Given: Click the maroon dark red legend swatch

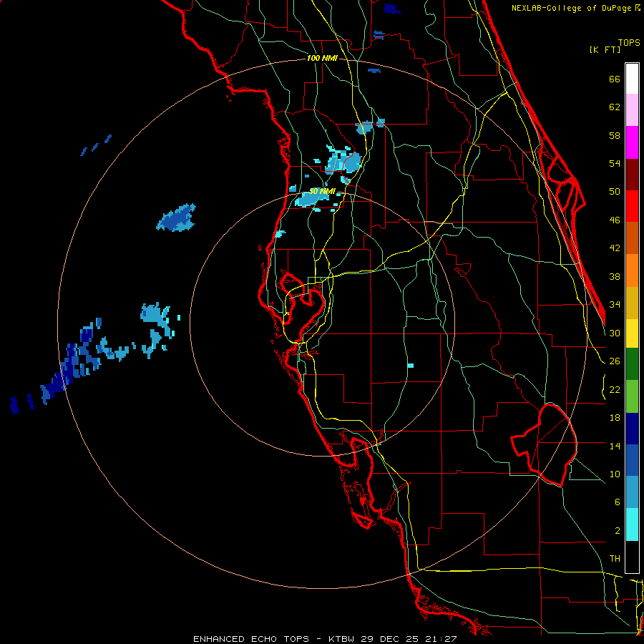Looking at the screenshot, I should pyautogui.click(x=632, y=175).
